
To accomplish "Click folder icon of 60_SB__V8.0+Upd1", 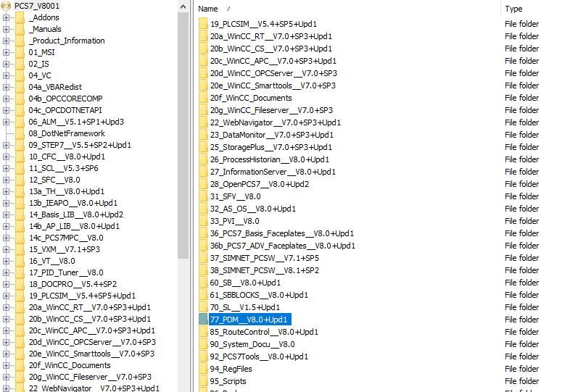I will click(203, 283).
